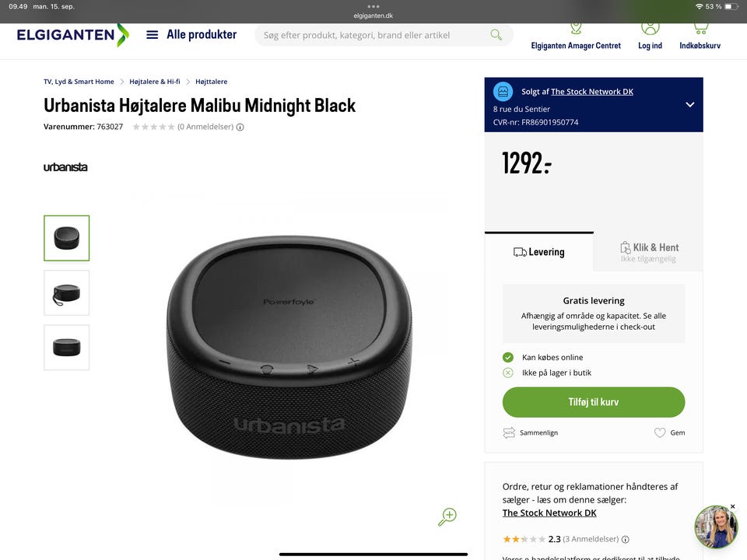Screen dimensions: 747x560
Task: Click Højtalere & Hi-fi breadcrumb
Action: 155,82
